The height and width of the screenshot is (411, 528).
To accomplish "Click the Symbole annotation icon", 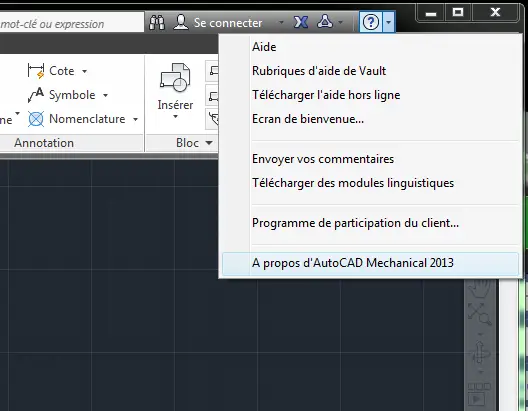I will point(36,95).
